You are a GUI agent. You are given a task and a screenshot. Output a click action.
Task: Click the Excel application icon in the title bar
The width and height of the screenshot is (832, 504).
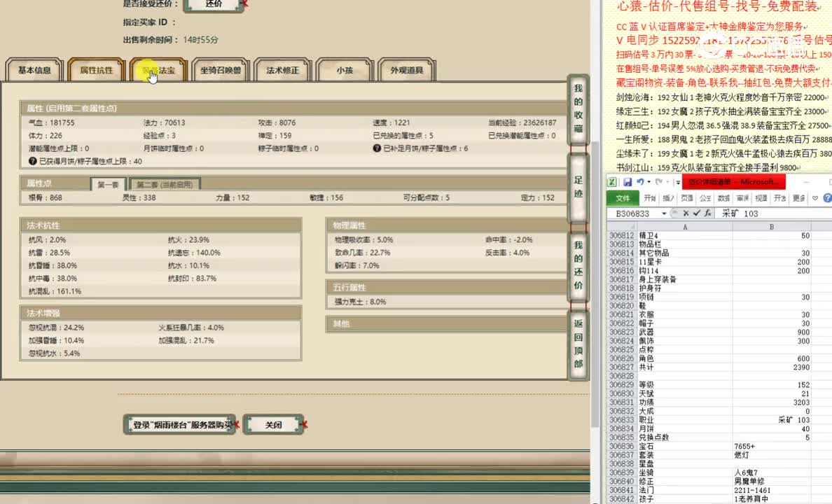point(612,182)
